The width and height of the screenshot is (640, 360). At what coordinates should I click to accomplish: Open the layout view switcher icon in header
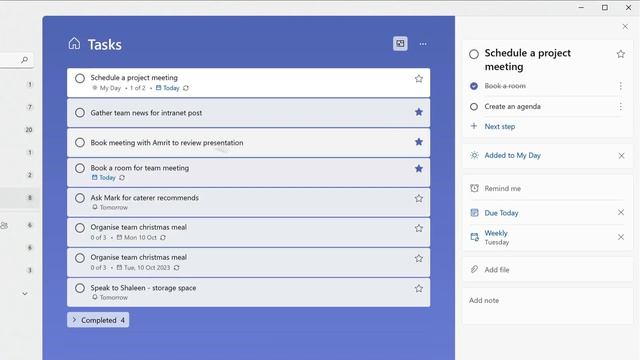[x=400, y=44]
